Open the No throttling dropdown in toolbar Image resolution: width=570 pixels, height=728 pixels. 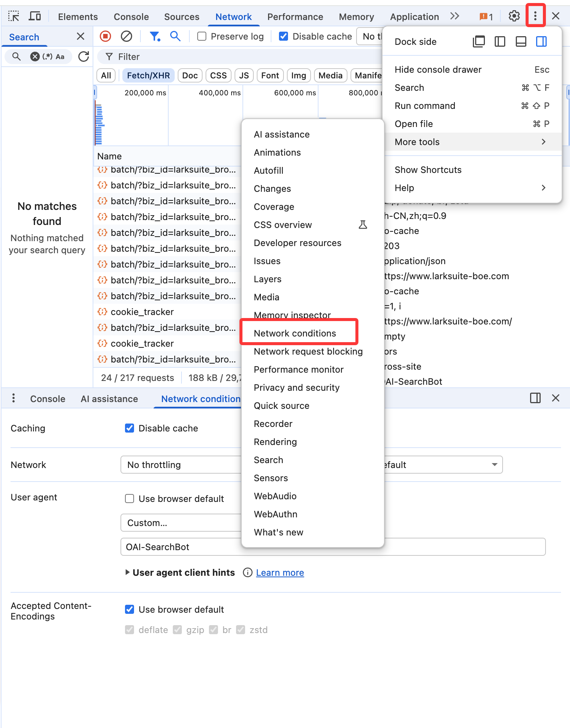[x=370, y=36]
